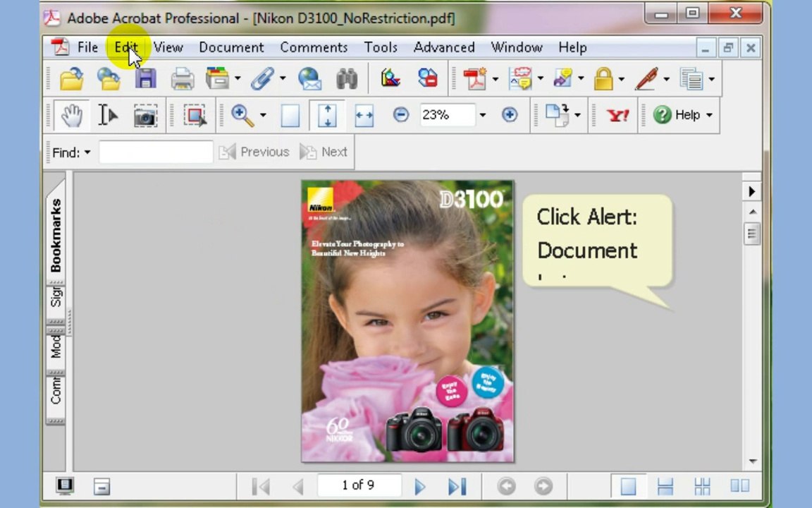The height and width of the screenshot is (508, 812).
Task: Open the Tools menu
Action: tap(380, 47)
